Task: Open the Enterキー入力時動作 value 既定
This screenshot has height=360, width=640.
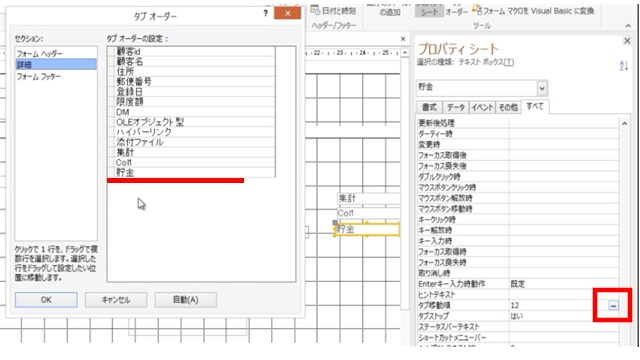Action: click(x=564, y=284)
